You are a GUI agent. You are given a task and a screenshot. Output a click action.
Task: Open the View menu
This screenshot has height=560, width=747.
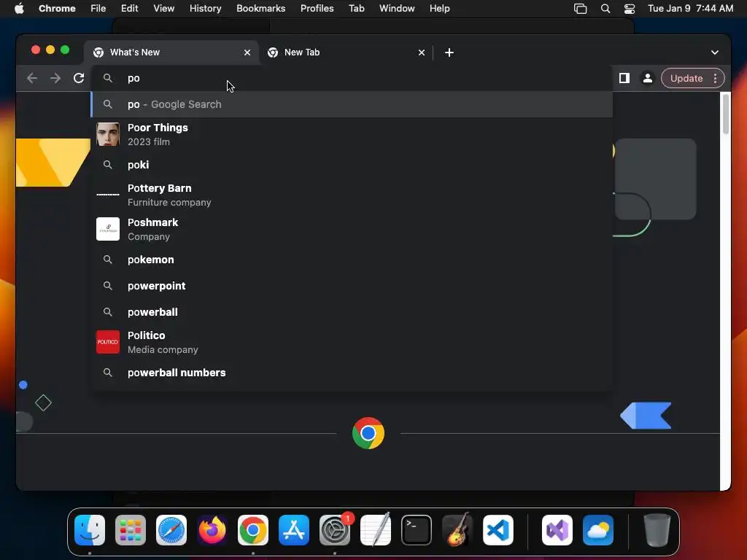163,8
